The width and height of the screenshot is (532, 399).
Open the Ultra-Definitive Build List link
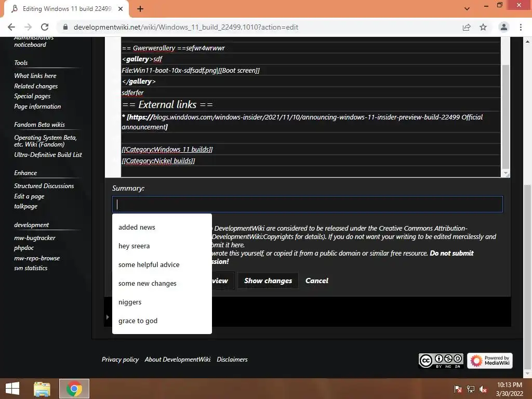[x=48, y=155]
